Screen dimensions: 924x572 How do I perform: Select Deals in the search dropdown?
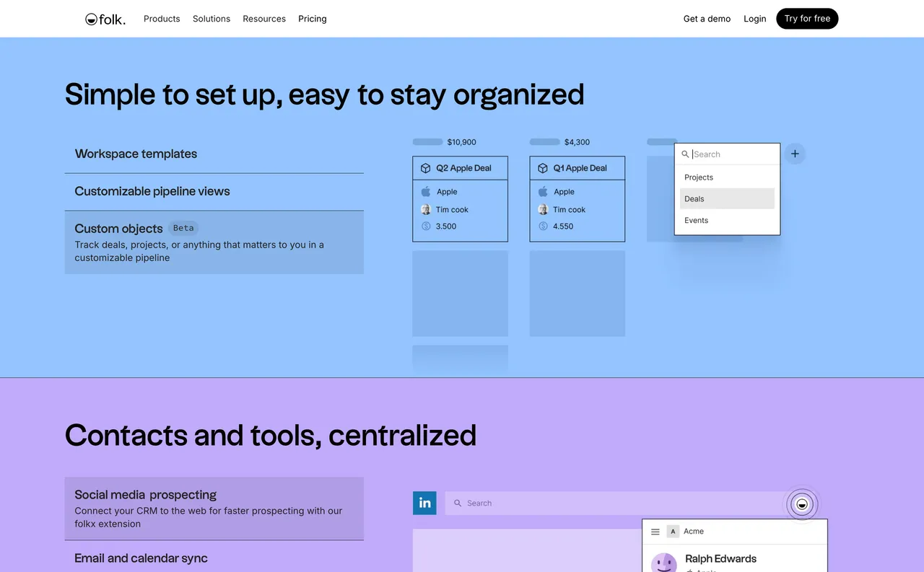click(x=694, y=198)
